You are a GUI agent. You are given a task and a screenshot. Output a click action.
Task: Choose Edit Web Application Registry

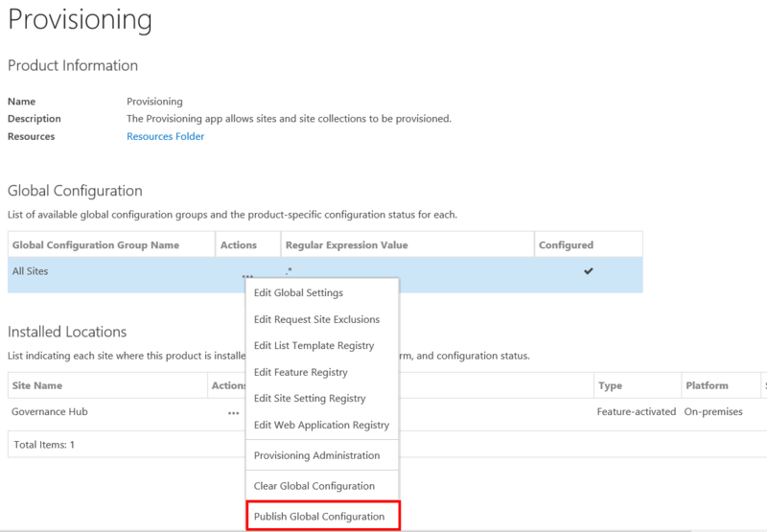click(x=321, y=425)
